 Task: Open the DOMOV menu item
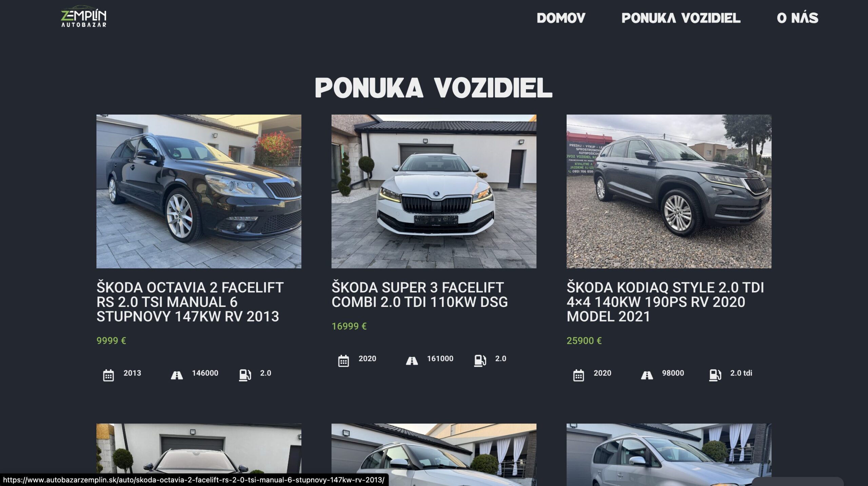561,18
